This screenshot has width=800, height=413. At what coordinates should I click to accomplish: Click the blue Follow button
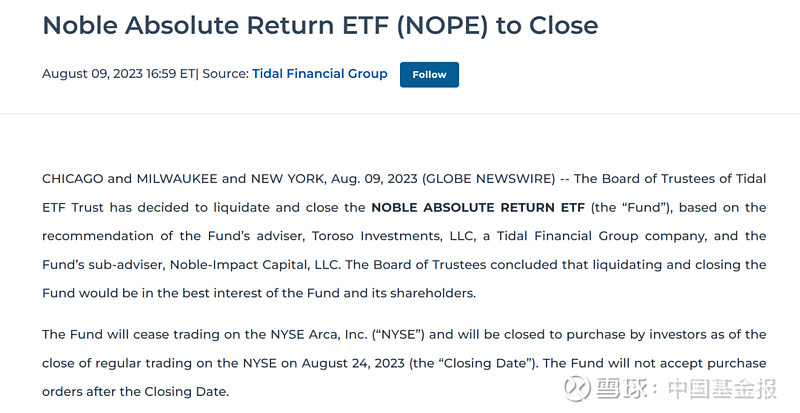tap(429, 74)
